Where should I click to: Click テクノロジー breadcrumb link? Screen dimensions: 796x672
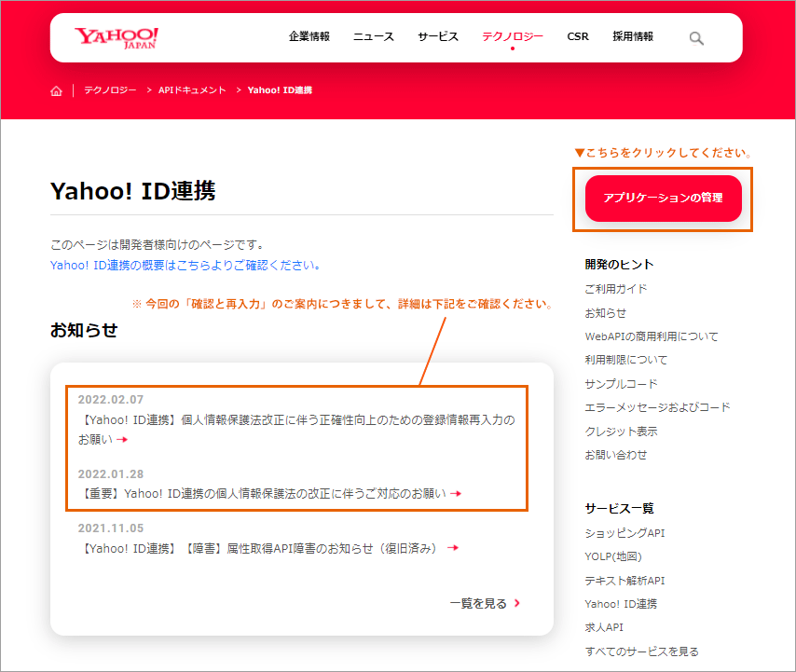click(110, 90)
